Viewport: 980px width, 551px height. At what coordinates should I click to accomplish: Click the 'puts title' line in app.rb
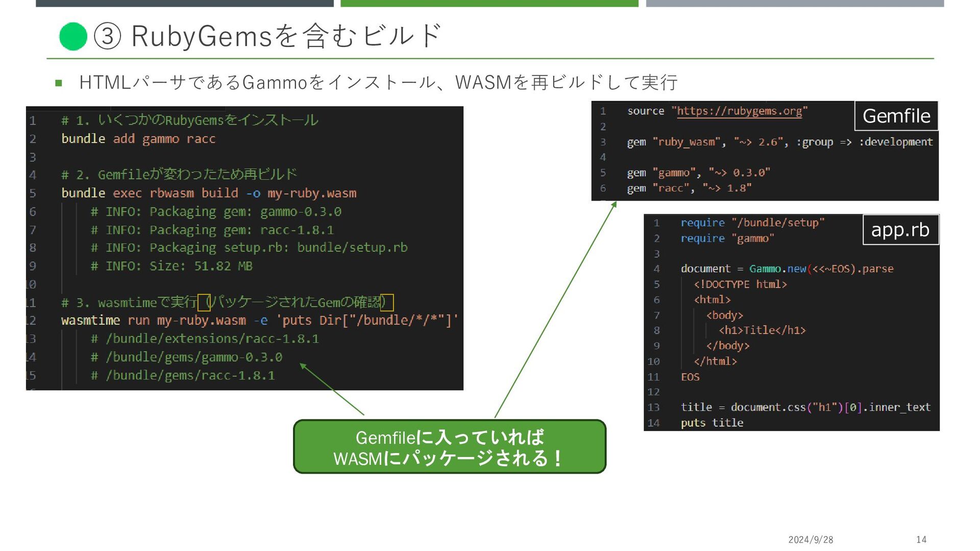[712, 423]
